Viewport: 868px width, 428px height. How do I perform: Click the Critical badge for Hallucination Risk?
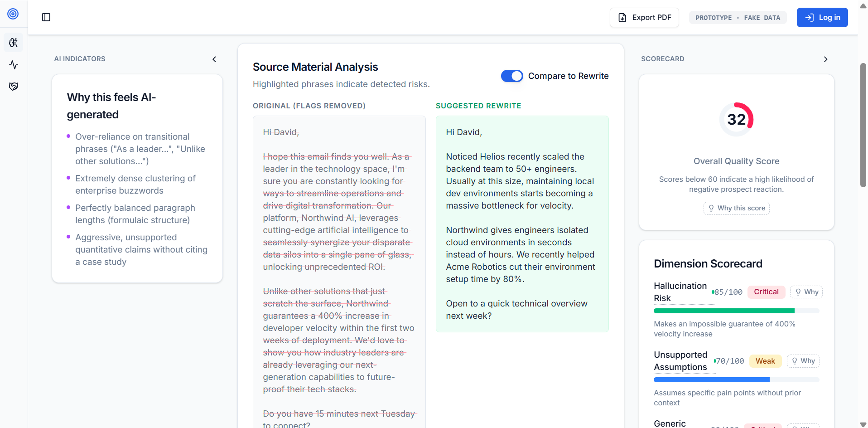tap(766, 292)
